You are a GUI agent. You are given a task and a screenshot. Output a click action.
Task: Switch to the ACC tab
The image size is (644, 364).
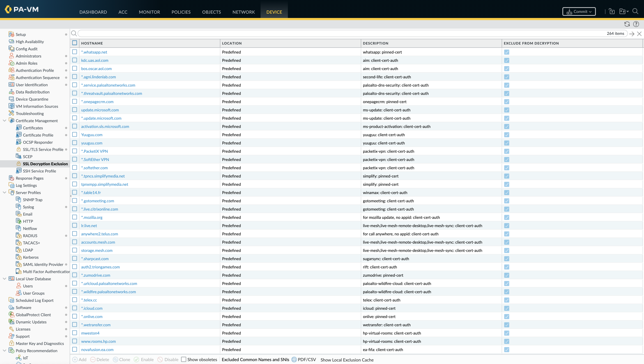(123, 12)
